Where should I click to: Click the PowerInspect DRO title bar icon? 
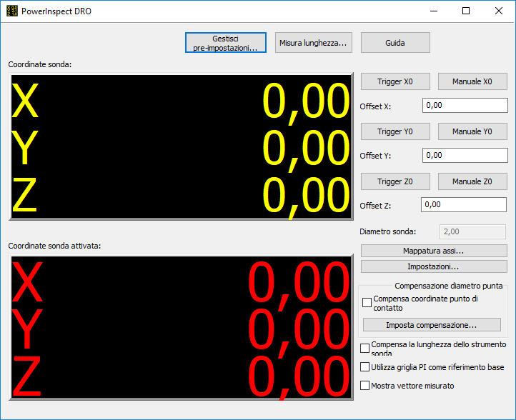click(x=12, y=11)
